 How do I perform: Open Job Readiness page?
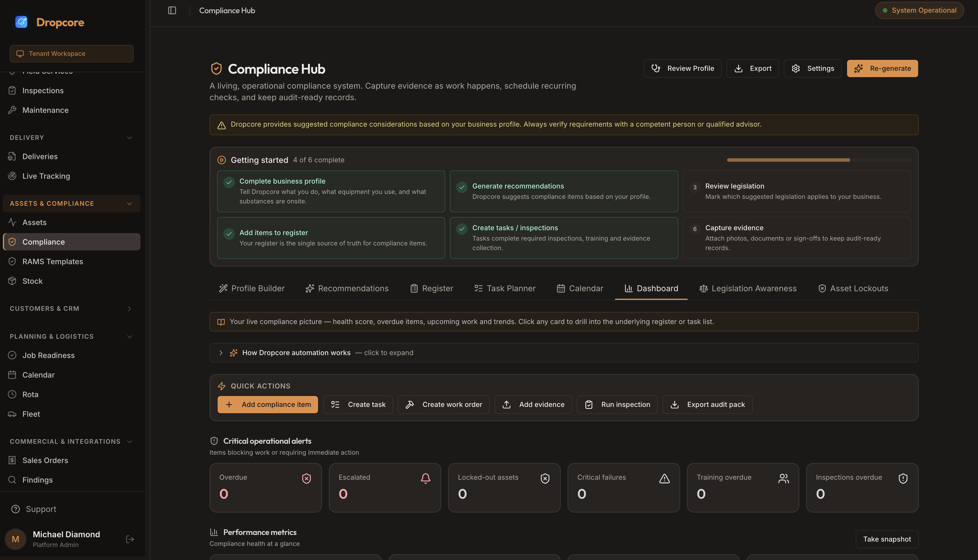tap(72, 355)
